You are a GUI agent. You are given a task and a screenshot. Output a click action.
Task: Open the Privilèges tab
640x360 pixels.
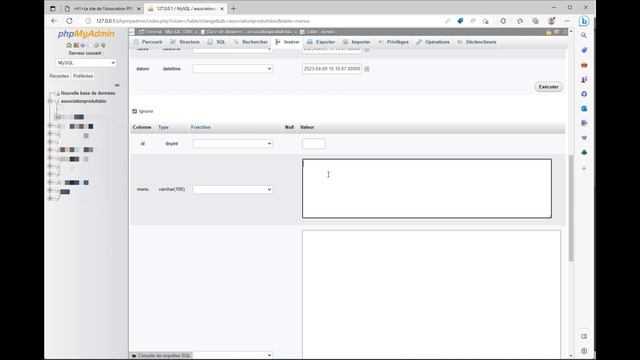[393, 42]
